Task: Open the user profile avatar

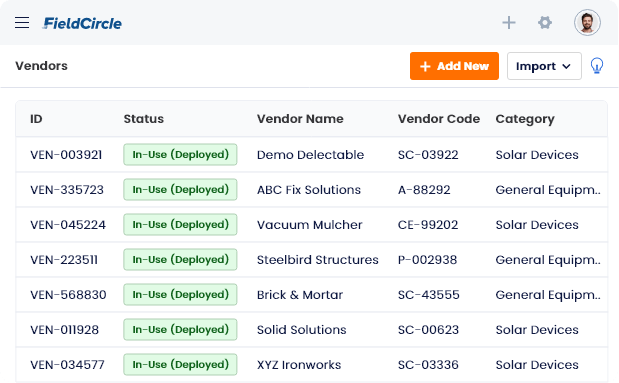Action: tap(587, 23)
